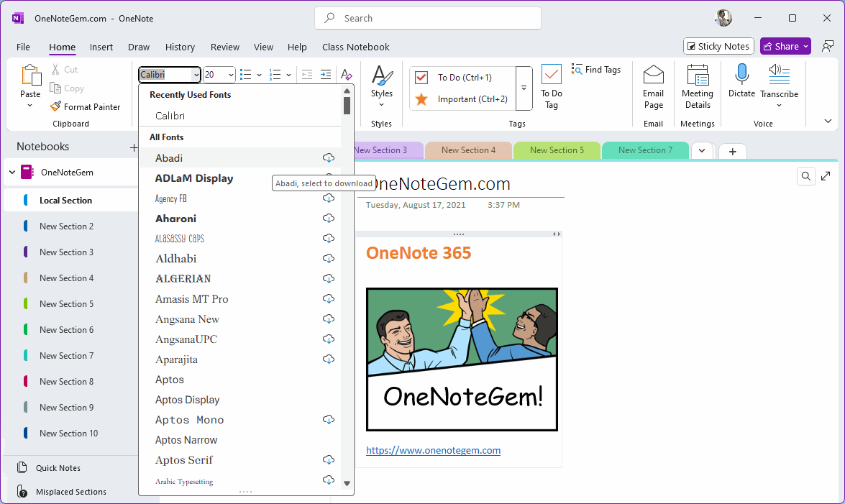Download the Aptos Mono cloud icon
Image resolution: width=845 pixels, height=504 pixels.
328,419
